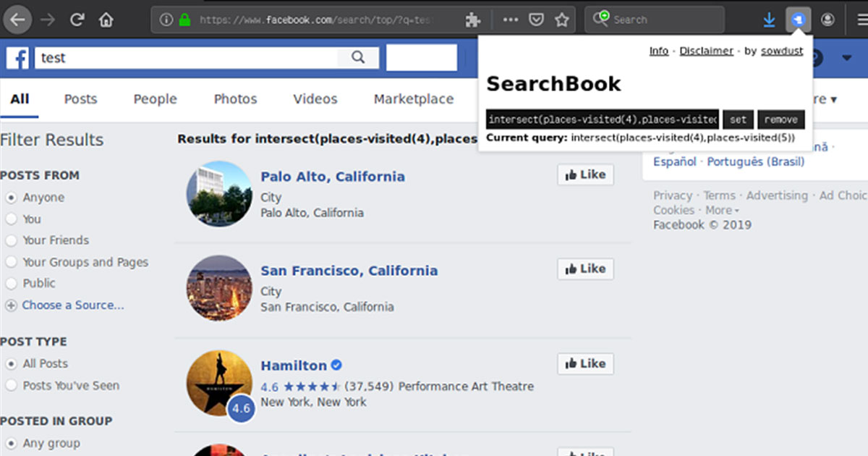Click the browser back arrow button

coord(17,20)
